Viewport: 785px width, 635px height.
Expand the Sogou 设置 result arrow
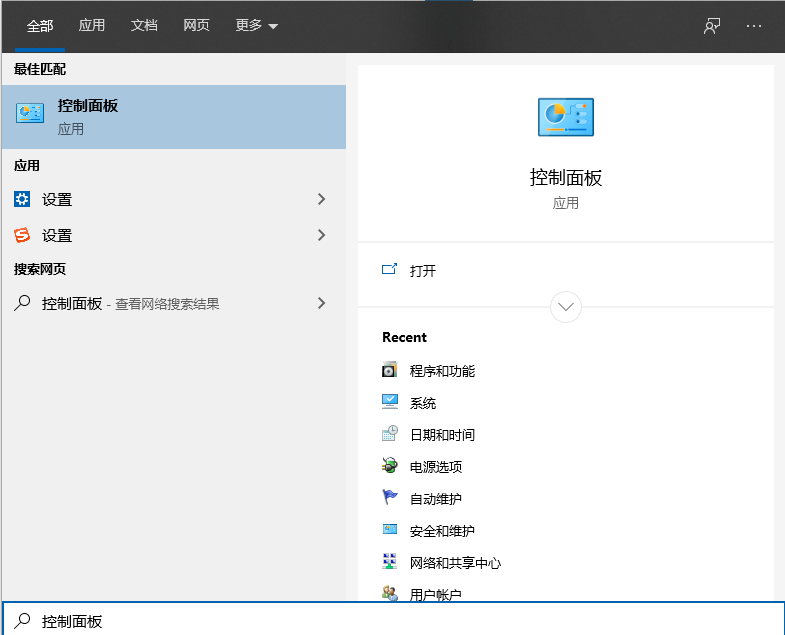pos(321,235)
